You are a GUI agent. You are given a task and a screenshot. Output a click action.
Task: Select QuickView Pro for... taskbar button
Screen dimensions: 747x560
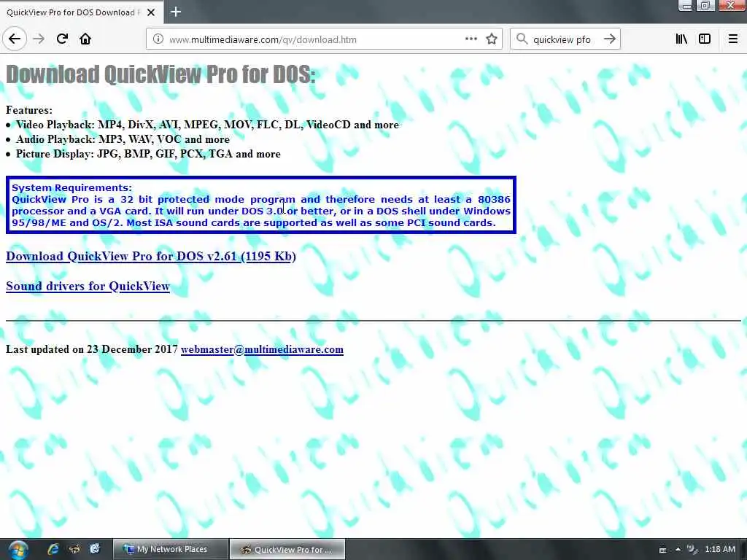287,550
